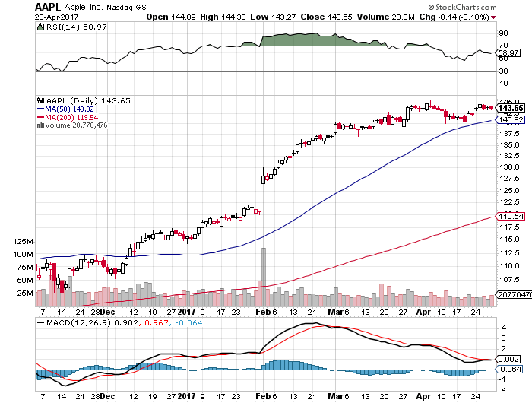532x403 pixels.
Task: Click the RSI(14) indicator icon
Action: tap(39, 27)
